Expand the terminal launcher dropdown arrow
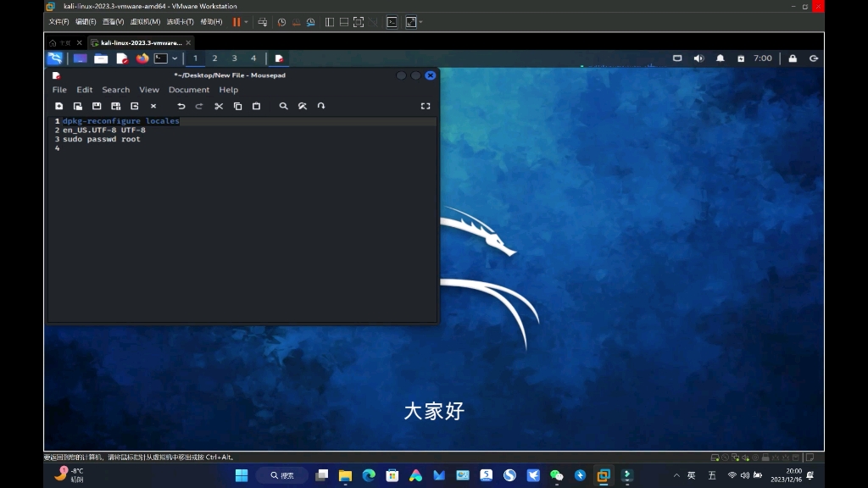The image size is (868, 488). (175, 58)
